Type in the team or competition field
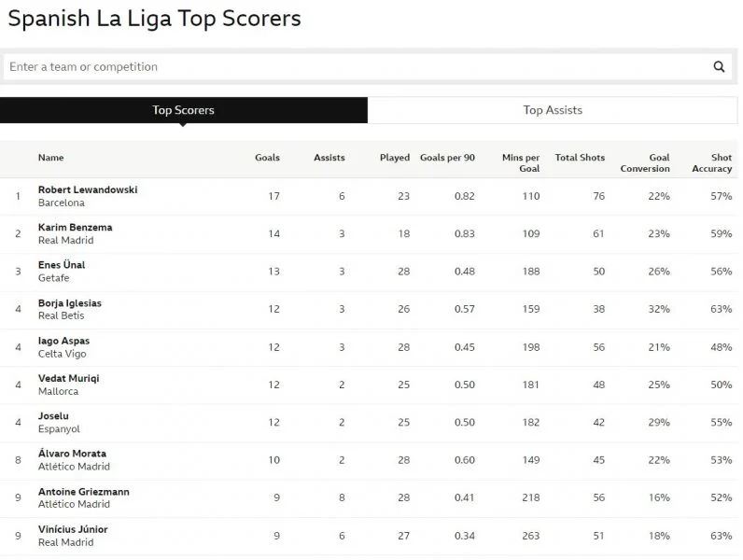Viewport: 743px width, 560px height. [x=355, y=66]
